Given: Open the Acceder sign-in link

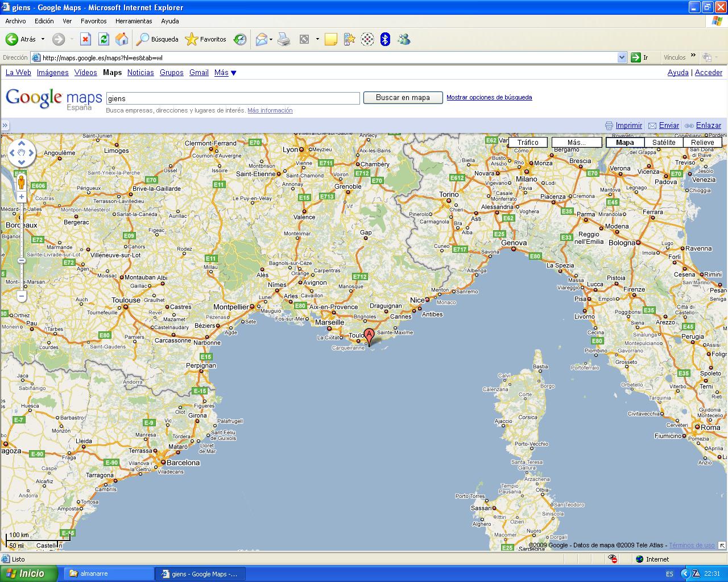Looking at the screenshot, I should 709,73.
